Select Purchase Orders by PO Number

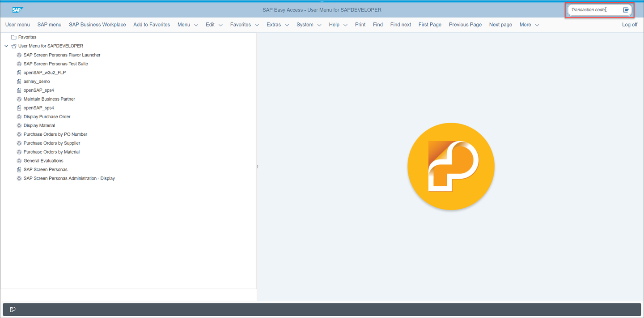pyautogui.click(x=55, y=134)
